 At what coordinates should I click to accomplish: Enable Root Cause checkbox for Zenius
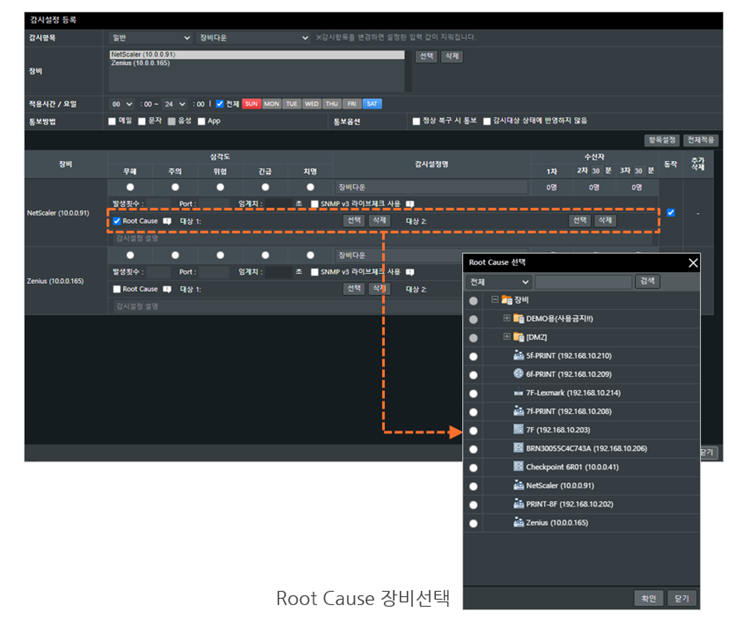[117, 289]
